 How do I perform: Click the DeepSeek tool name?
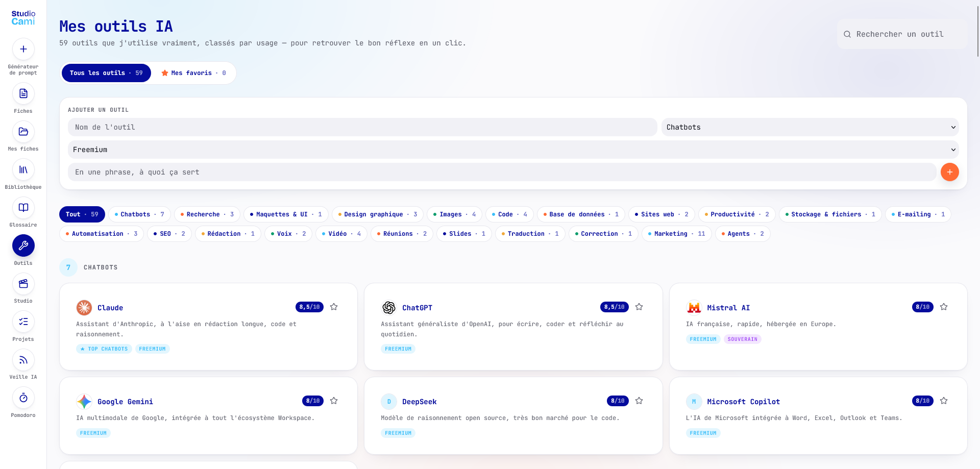(x=420, y=402)
